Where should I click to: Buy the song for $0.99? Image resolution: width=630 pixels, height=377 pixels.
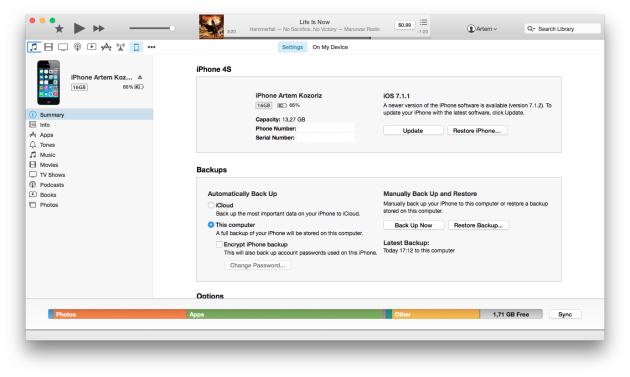point(404,25)
